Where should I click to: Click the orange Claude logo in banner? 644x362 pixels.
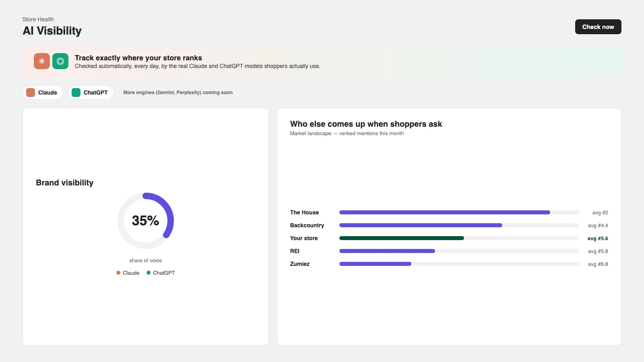[x=42, y=61]
